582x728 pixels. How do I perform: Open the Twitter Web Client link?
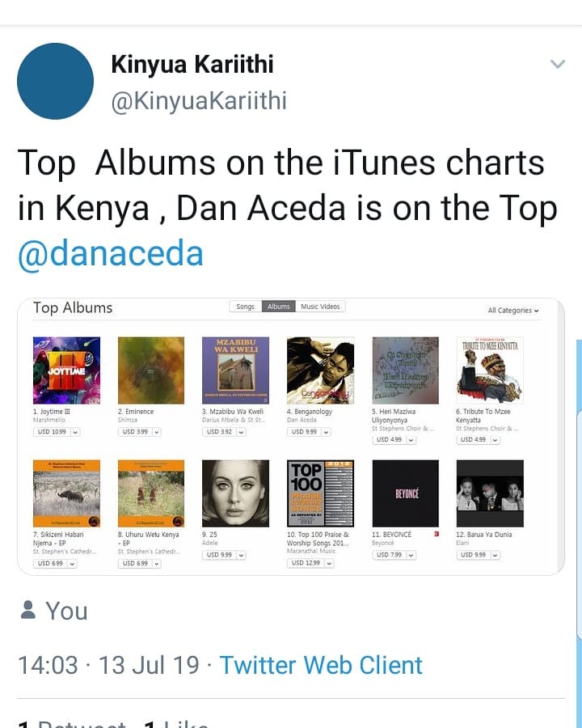point(321,665)
